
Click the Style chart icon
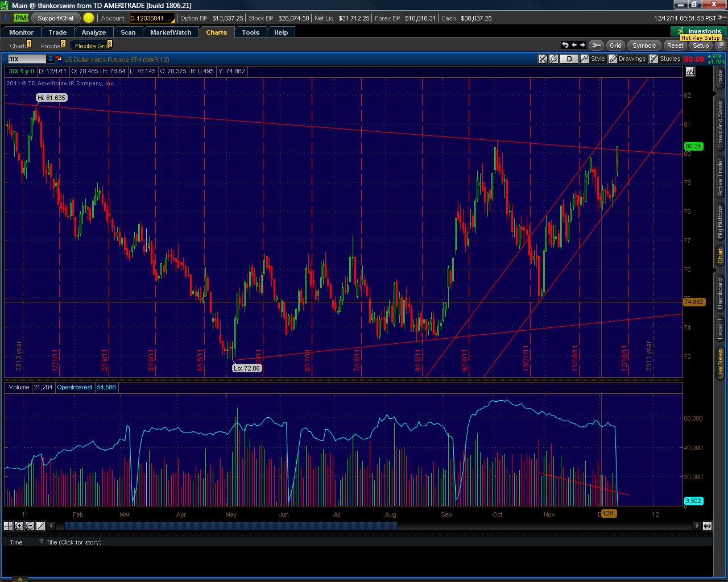(x=585, y=59)
